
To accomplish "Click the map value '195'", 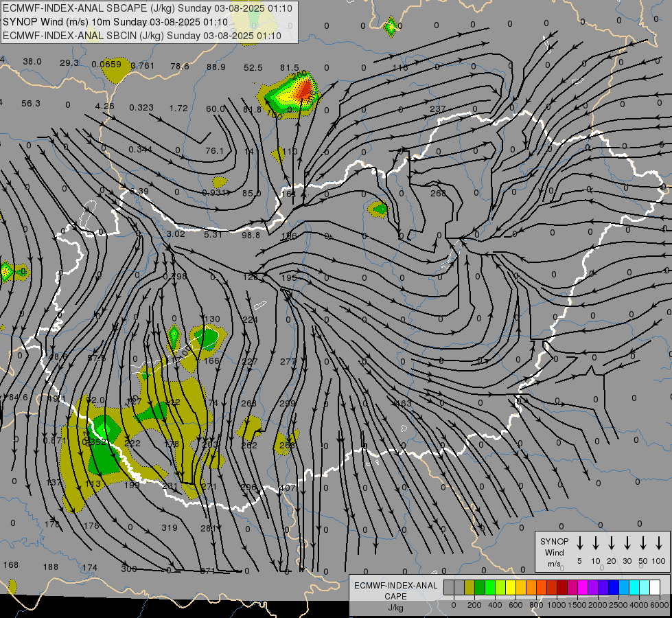I will (x=289, y=277).
